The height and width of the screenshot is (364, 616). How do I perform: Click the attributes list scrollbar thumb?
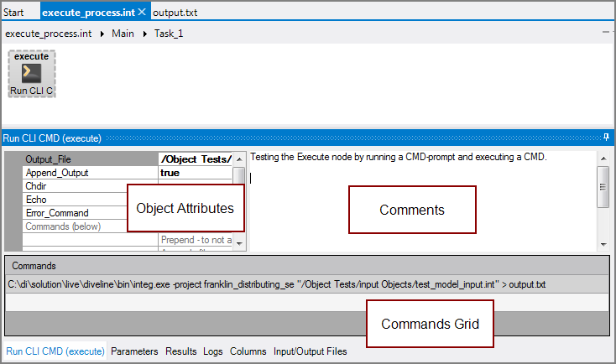point(239,174)
